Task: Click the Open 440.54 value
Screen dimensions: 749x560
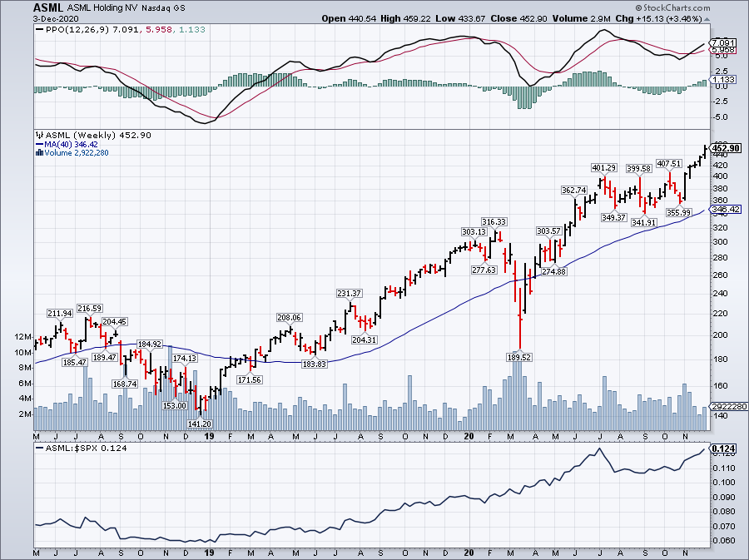Action: click(x=350, y=18)
